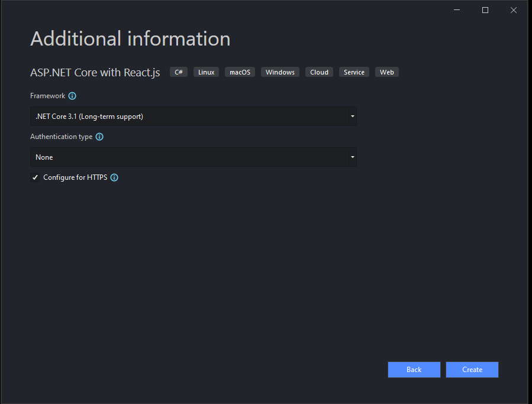Image resolution: width=532 pixels, height=404 pixels.
Task: Maximize the dialog window
Action: tap(485, 10)
